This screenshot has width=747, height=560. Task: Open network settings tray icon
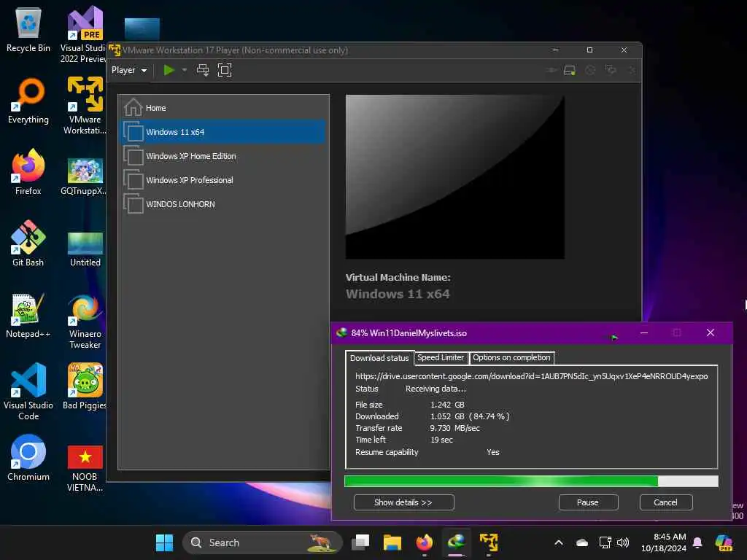(605, 542)
